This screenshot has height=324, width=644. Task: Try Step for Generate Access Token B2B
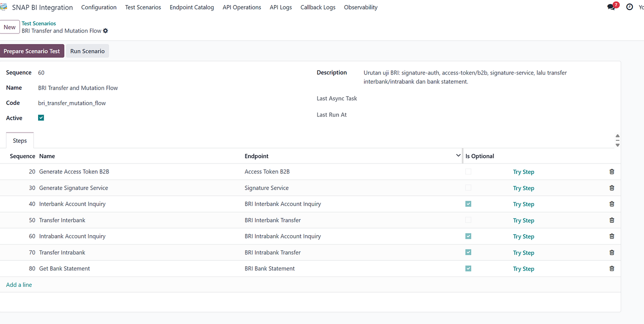(523, 172)
